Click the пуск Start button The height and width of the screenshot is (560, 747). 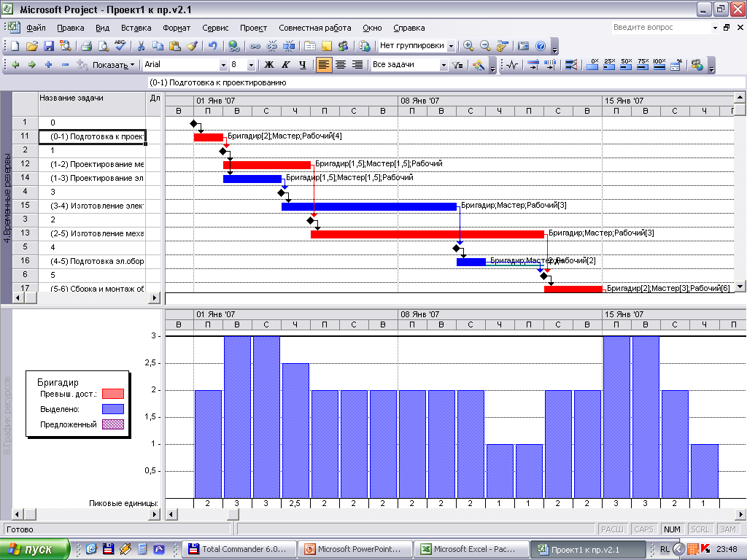[x=34, y=549]
